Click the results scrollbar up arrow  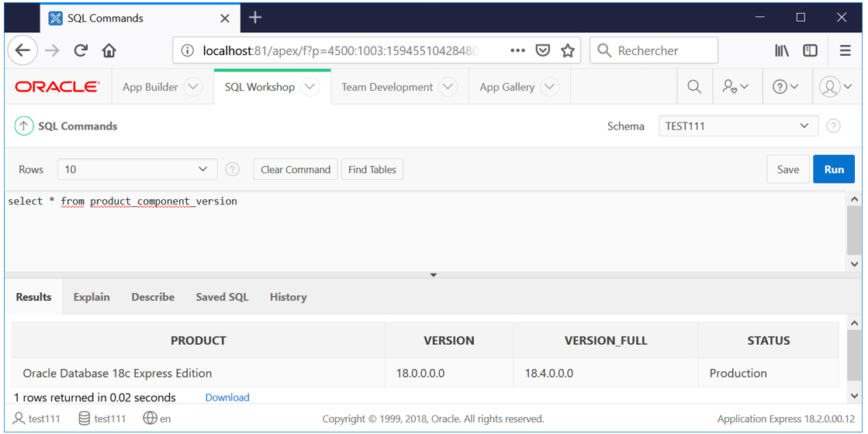[854, 323]
